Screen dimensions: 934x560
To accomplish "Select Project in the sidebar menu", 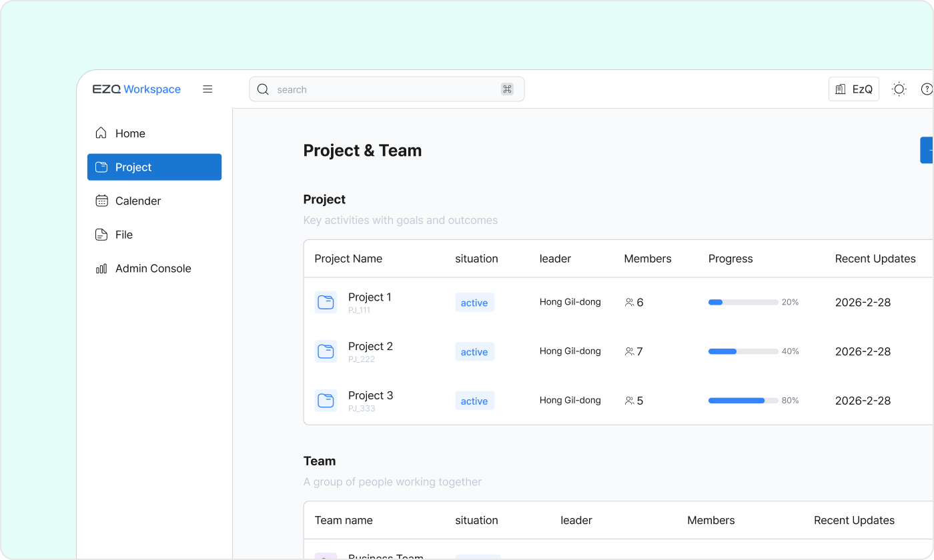I will (154, 167).
